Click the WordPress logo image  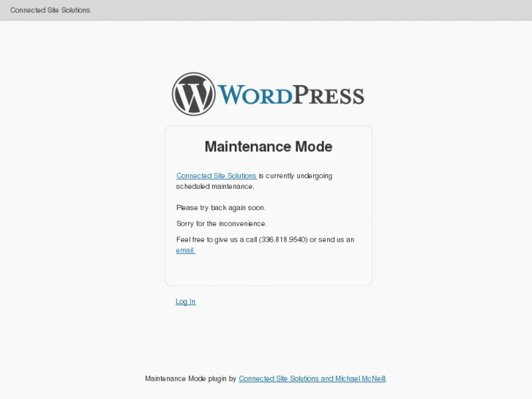[268, 94]
